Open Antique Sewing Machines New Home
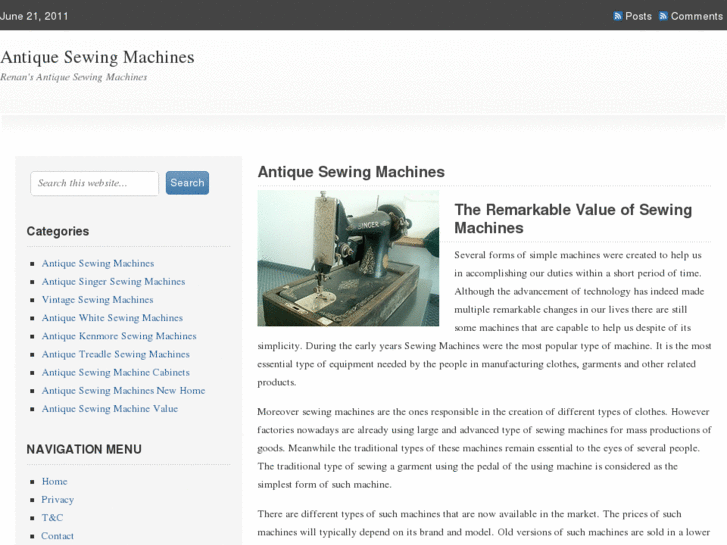 pos(123,390)
